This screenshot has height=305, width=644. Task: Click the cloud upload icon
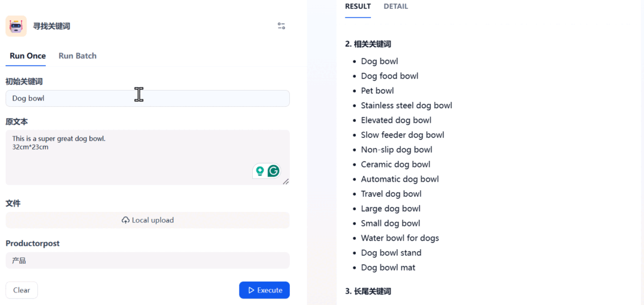click(126, 220)
